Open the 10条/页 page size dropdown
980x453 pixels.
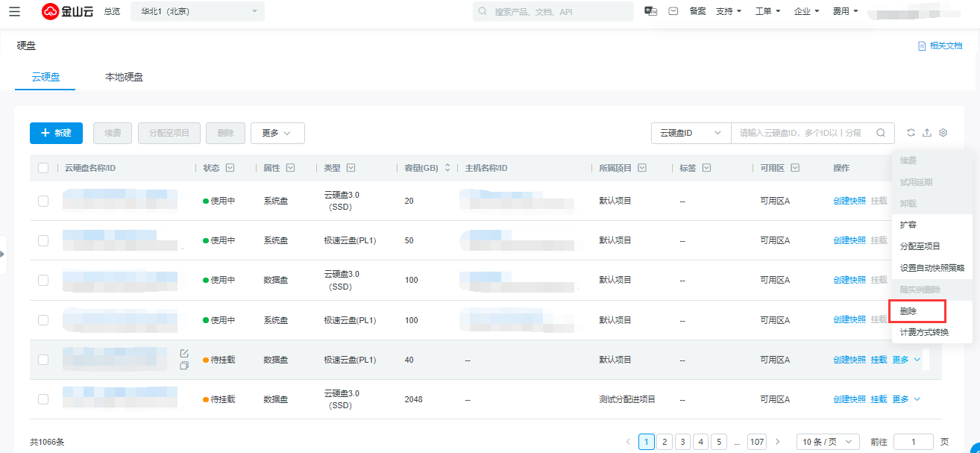[x=828, y=442]
